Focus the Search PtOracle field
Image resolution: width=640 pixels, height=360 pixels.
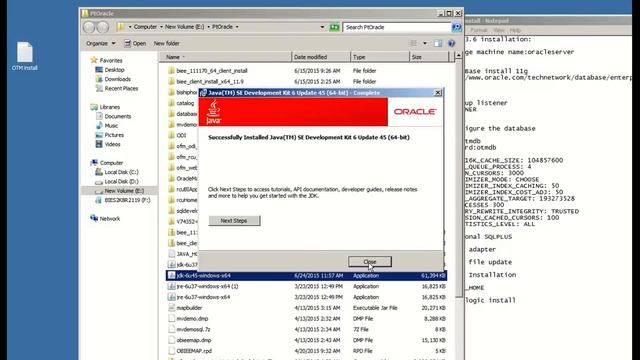tap(397, 27)
